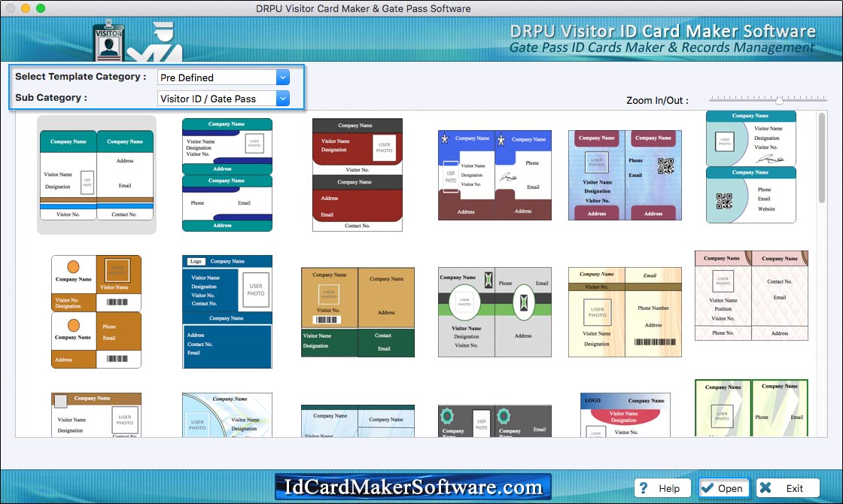843x504 pixels.
Task: Click the Sub Category label
Action: [51, 97]
